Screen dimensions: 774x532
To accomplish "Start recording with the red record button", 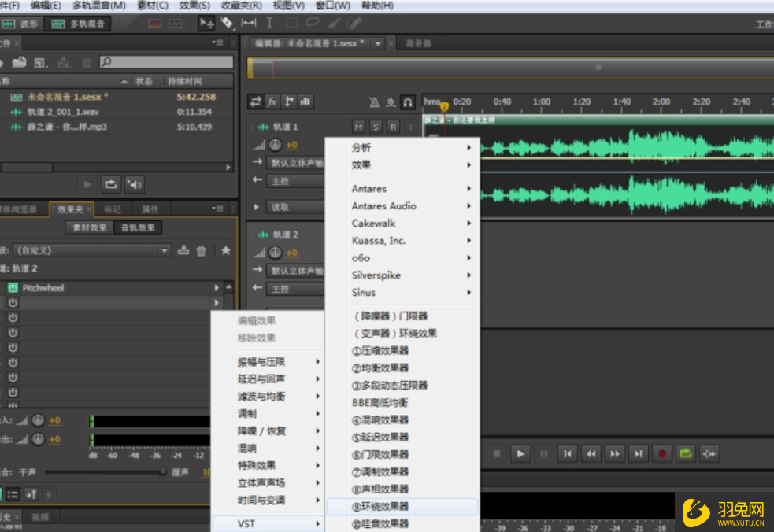I will pos(661,454).
